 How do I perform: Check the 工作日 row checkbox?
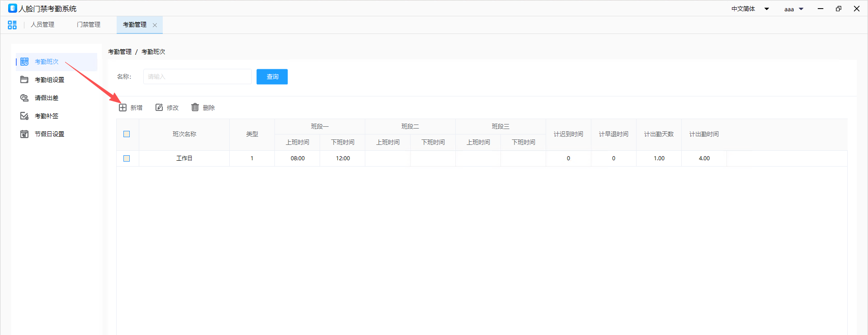point(127,158)
